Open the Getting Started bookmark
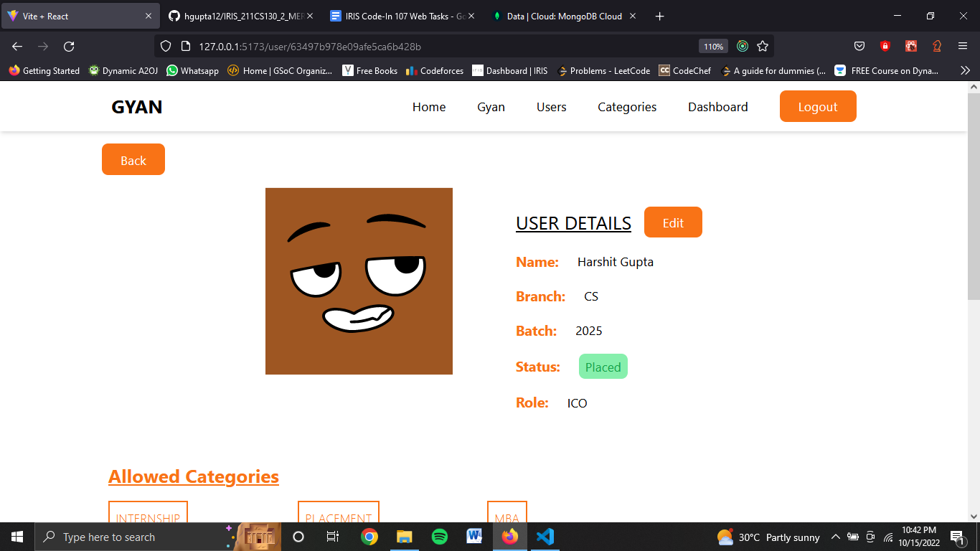The height and width of the screenshot is (551, 980). 44,70
